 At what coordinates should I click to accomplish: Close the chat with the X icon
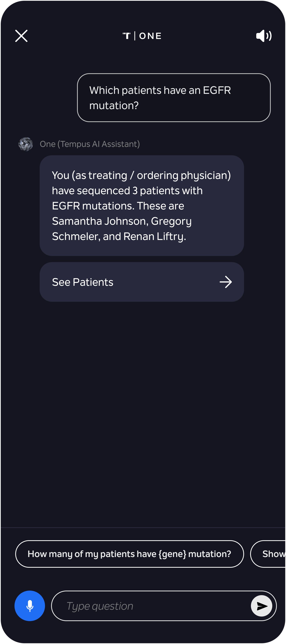(21, 36)
